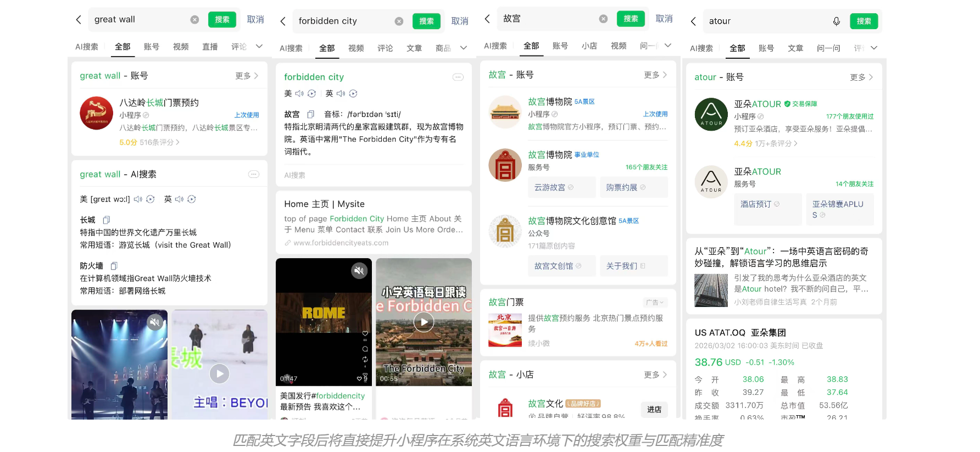Copy the 防火墙 definition
Viewport: 980px width, 452px height.
coord(114,266)
